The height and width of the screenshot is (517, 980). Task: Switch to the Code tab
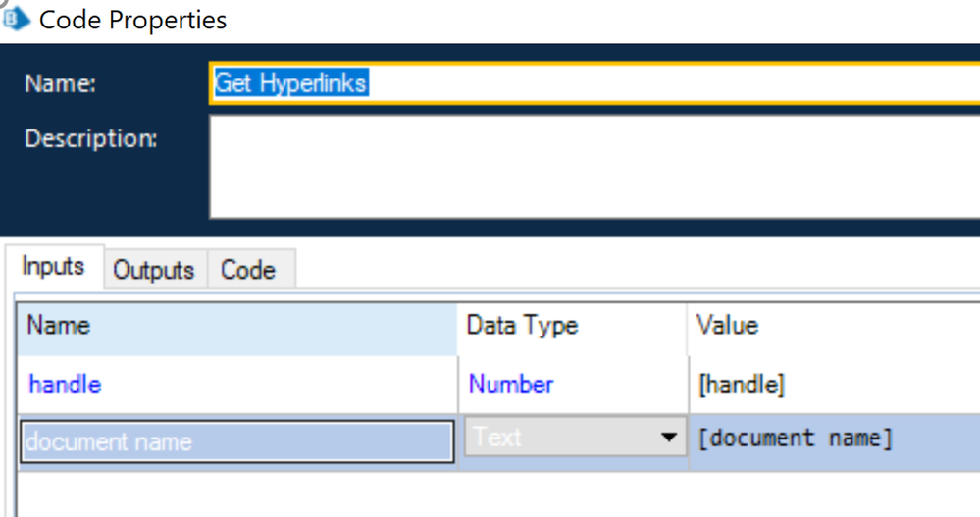point(248,270)
